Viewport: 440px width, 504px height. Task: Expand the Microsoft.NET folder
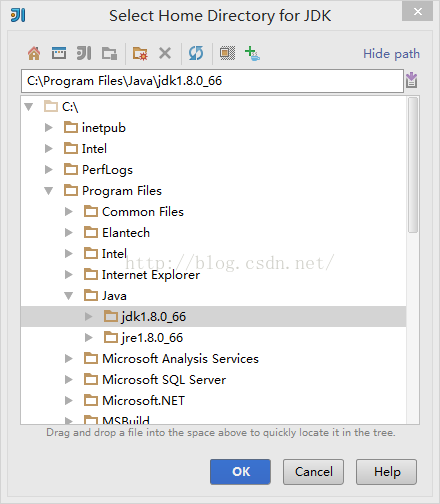point(69,400)
